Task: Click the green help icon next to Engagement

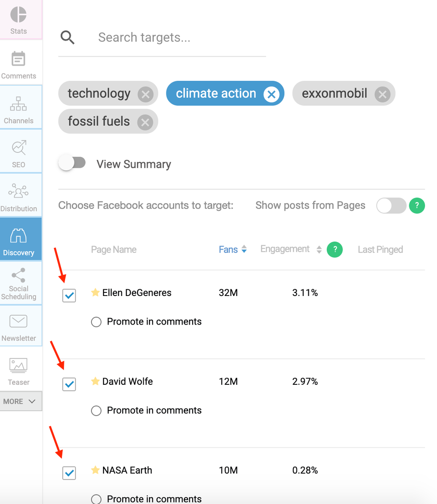Action: (x=334, y=250)
